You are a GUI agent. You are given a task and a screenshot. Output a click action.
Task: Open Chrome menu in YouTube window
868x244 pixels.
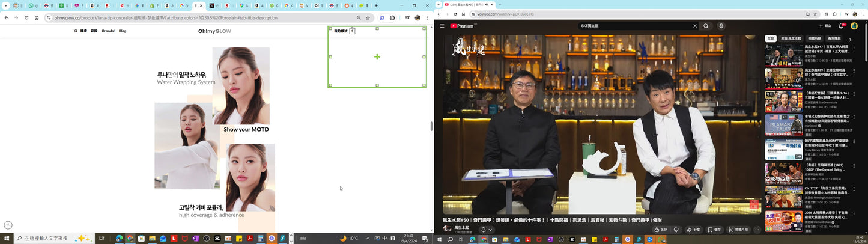pyautogui.click(x=863, y=14)
